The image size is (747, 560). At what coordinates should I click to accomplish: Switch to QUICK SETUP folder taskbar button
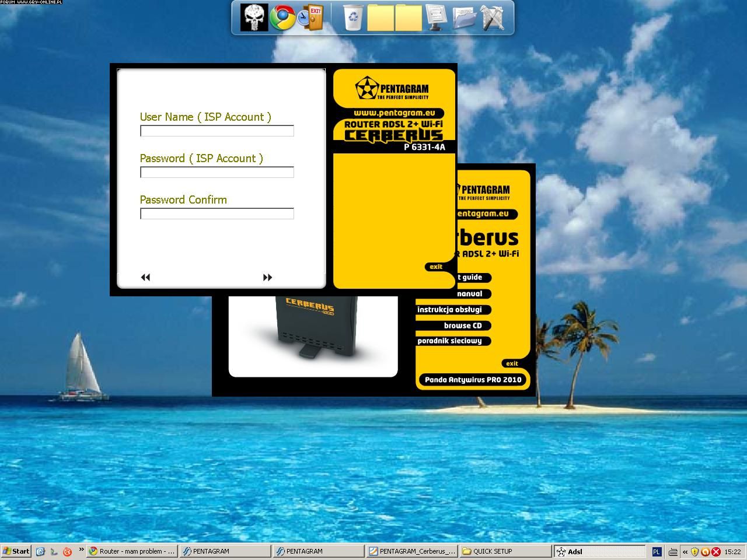[x=505, y=551]
